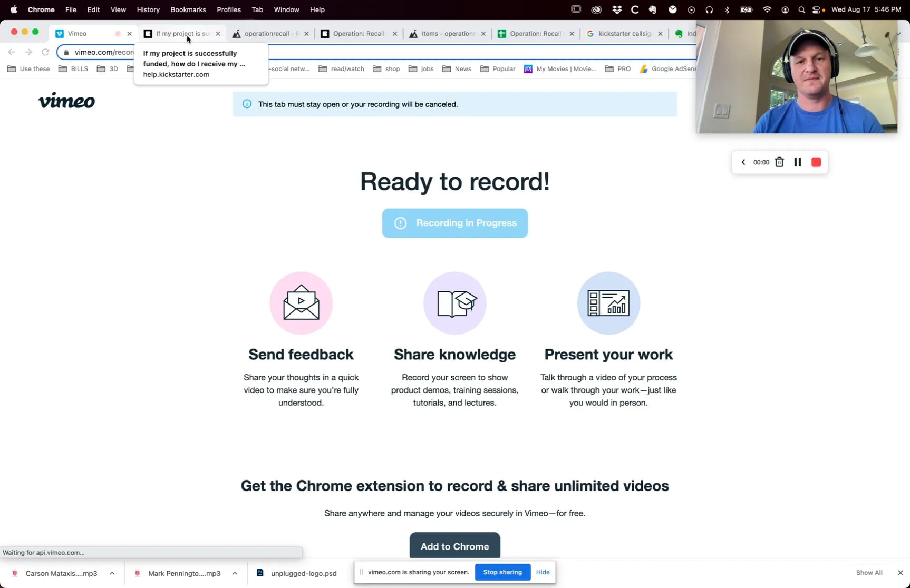Collapse the recording toolbar with the chevron
This screenshot has width=910, height=588.
point(743,162)
